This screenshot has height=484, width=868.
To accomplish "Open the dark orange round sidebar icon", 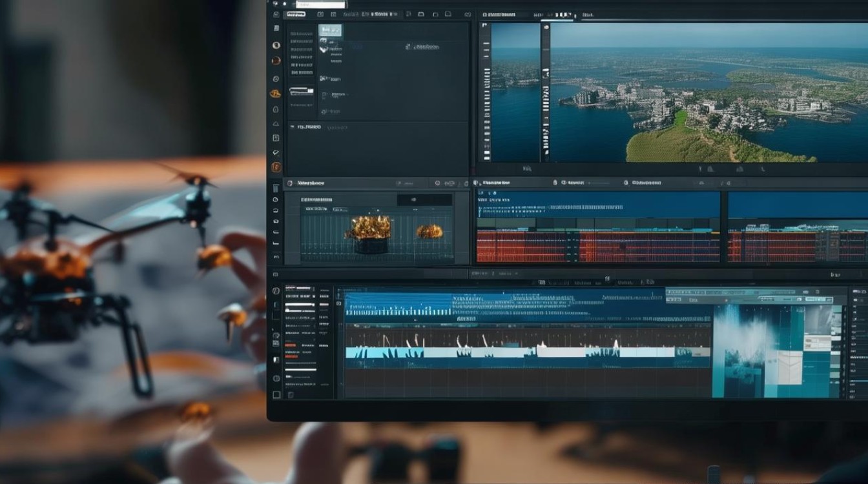I will [276, 61].
